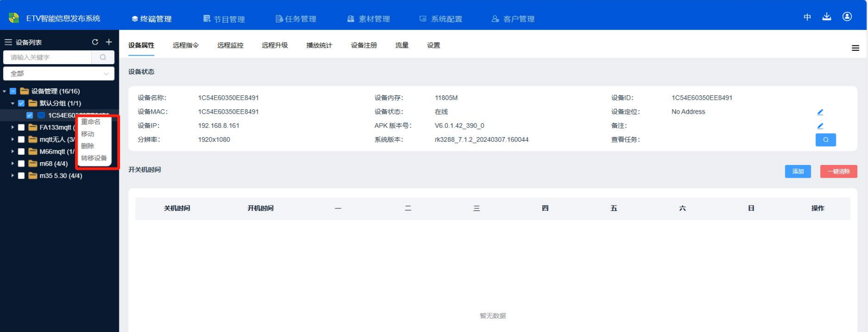Toggle the 默认分组 checkbox
Viewport: 868px width, 332px height.
coord(21,103)
